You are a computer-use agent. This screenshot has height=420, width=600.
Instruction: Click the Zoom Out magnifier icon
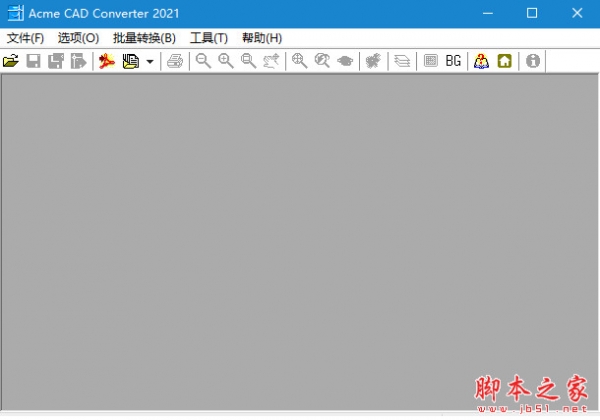pyautogui.click(x=203, y=61)
